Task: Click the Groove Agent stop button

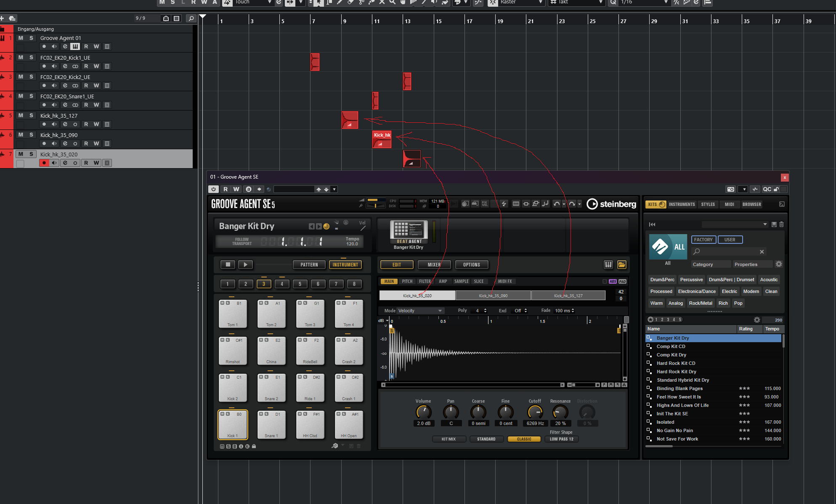Action: coord(228,264)
